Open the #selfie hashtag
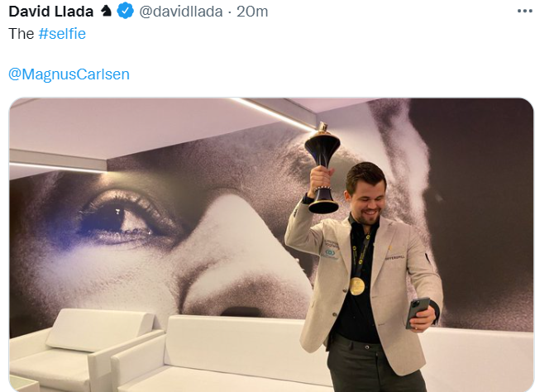 click(62, 33)
